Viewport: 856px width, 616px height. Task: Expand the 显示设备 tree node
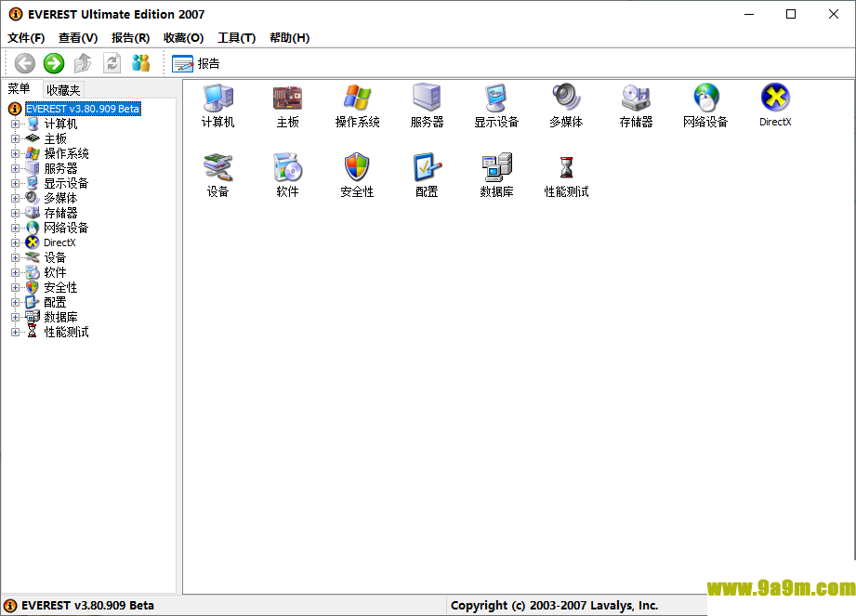tap(15, 183)
